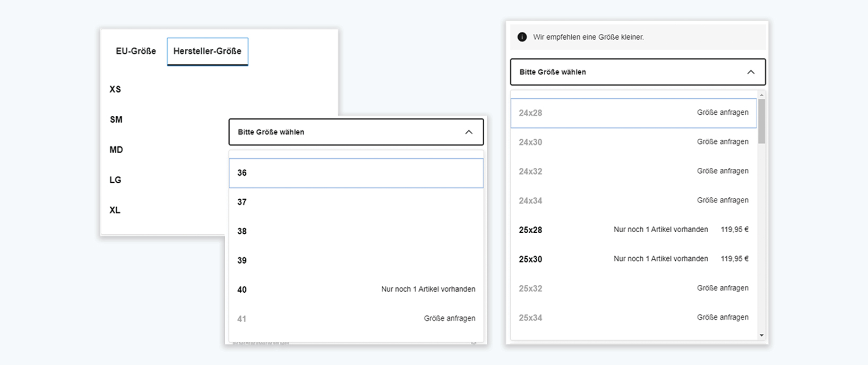Choose size LG

(x=115, y=180)
